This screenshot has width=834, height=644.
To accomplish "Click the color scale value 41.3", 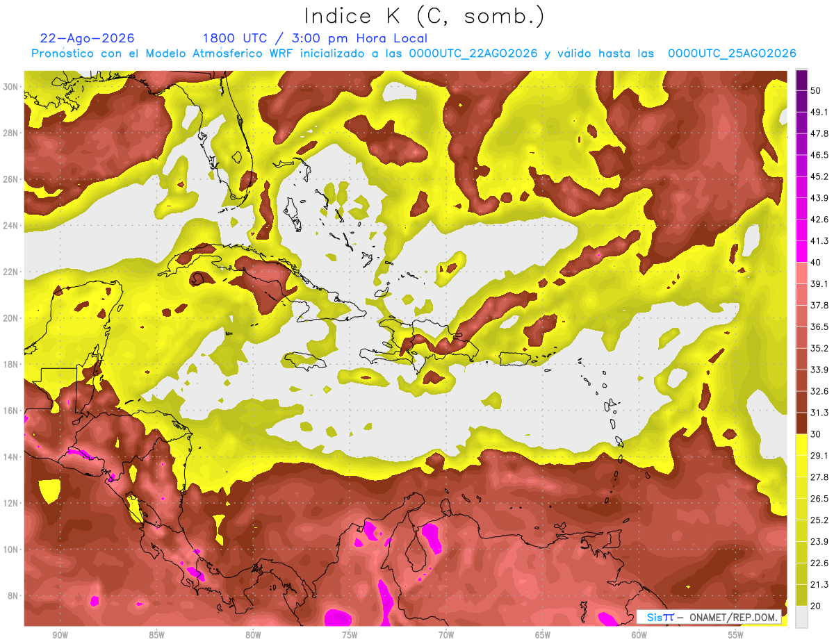I will (x=819, y=241).
